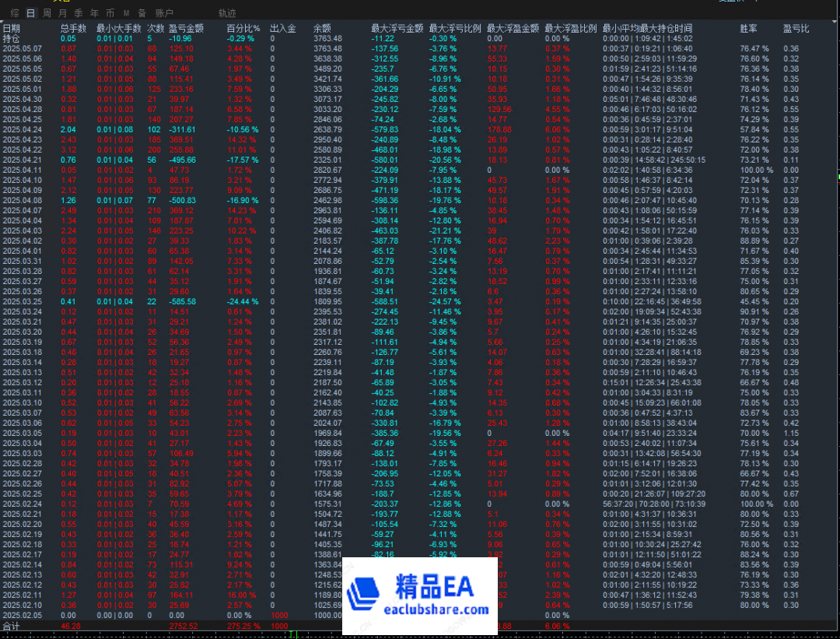This screenshot has height=639, width=840.
Task: Select the 币 currency icon
Action: pyautogui.click(x=109, y=12)
